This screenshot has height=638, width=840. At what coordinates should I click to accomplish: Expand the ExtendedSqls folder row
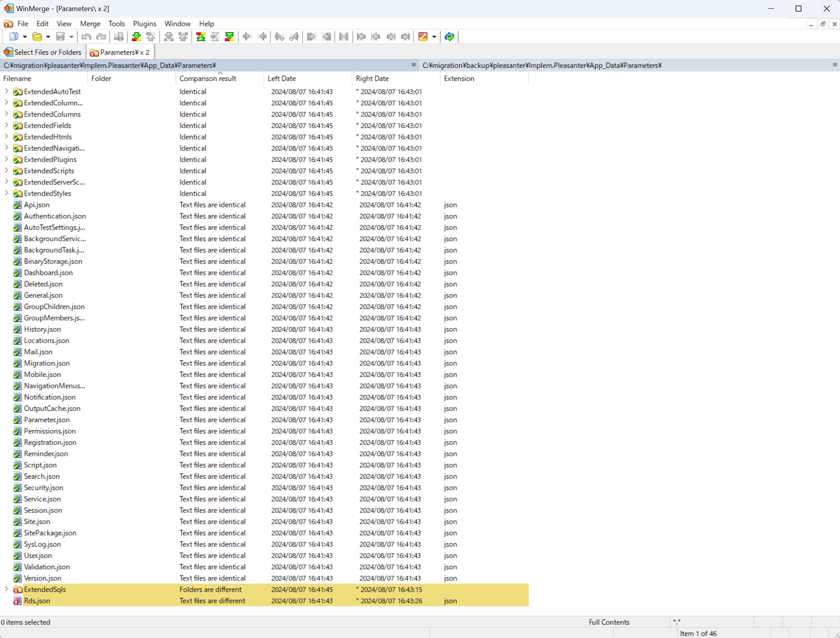click(6, 589)
